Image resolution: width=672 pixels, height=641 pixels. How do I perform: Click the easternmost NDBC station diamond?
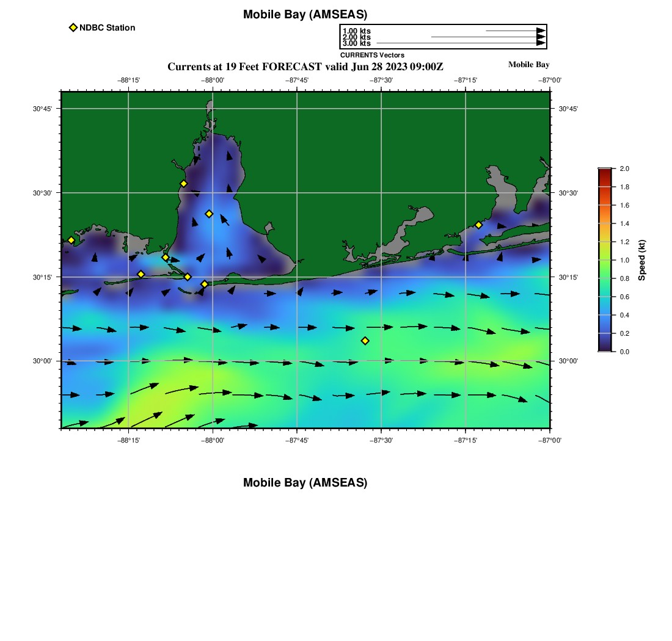[x=478, y=225]
